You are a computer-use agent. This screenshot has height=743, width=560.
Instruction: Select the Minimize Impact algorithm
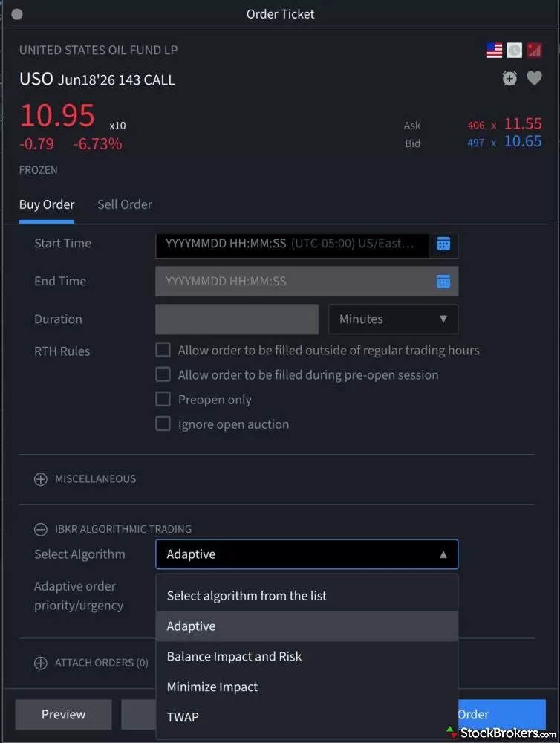307,687
